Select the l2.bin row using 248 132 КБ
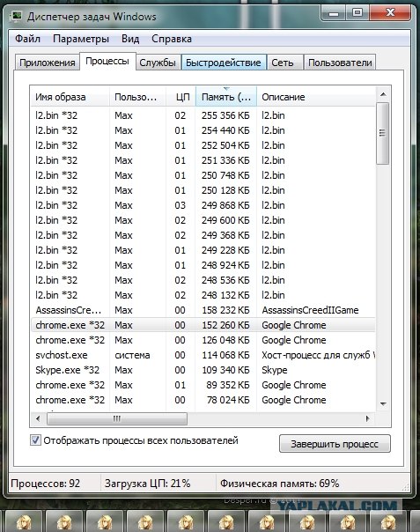Screen dimensions: 420x532 203,295
